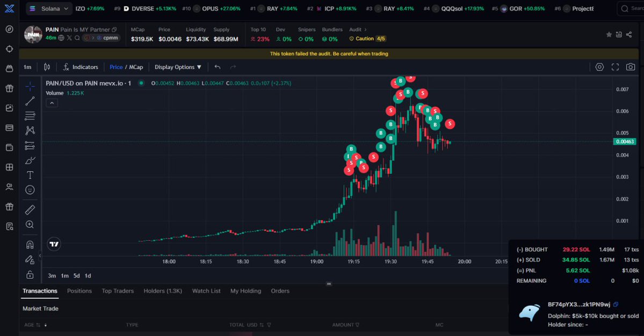
Task: Toggle the AGE column sort arrows
Action: pos(38,325)
